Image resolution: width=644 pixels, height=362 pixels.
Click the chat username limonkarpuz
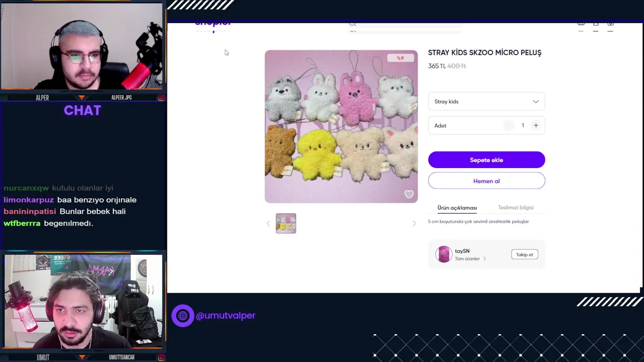click(29, 200)
